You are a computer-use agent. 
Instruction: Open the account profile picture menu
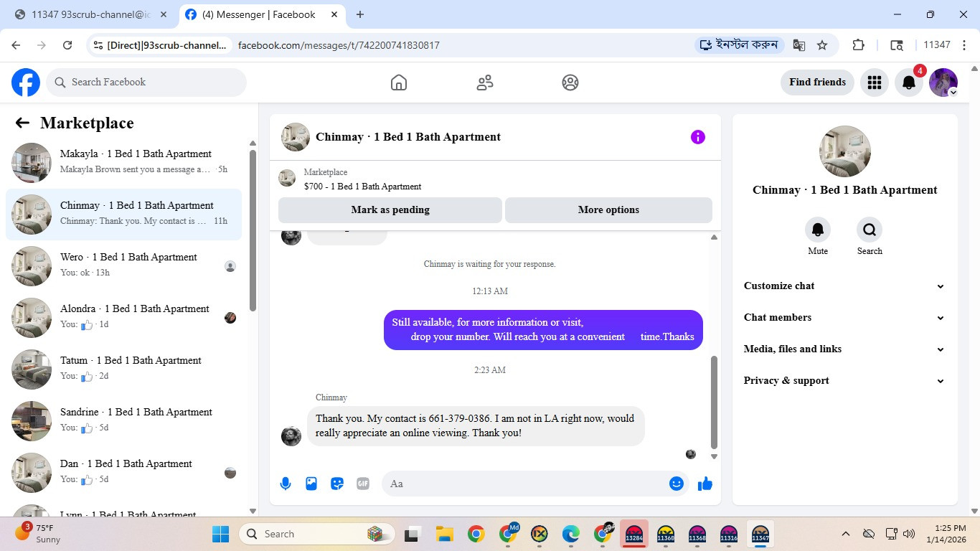point(943,83)
